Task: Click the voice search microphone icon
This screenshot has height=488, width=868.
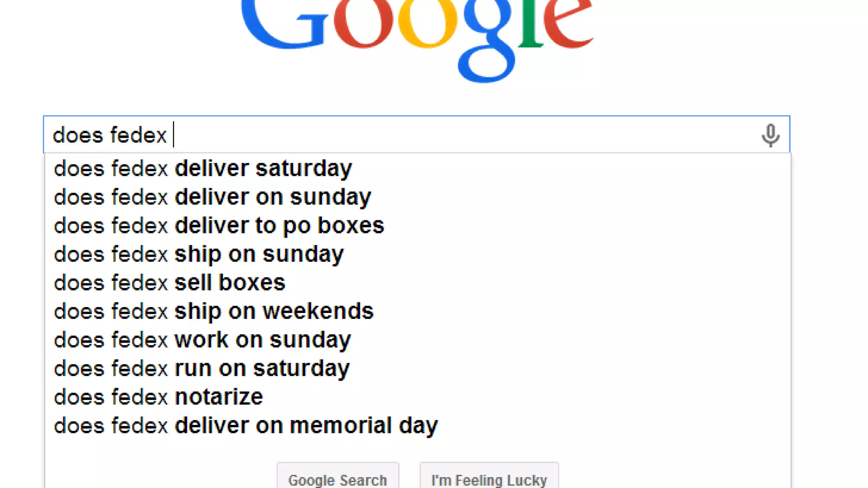Action: pyautogui.click(x=770, y=135)
